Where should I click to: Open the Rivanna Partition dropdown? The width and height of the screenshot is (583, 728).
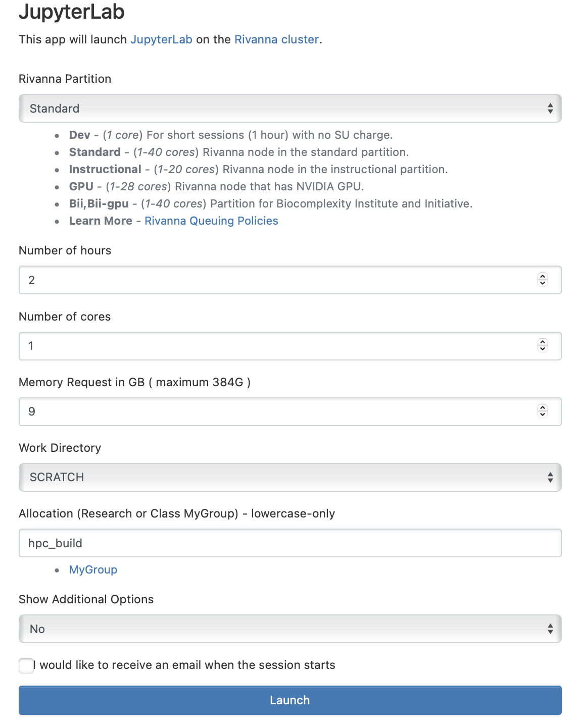point(290,109)
